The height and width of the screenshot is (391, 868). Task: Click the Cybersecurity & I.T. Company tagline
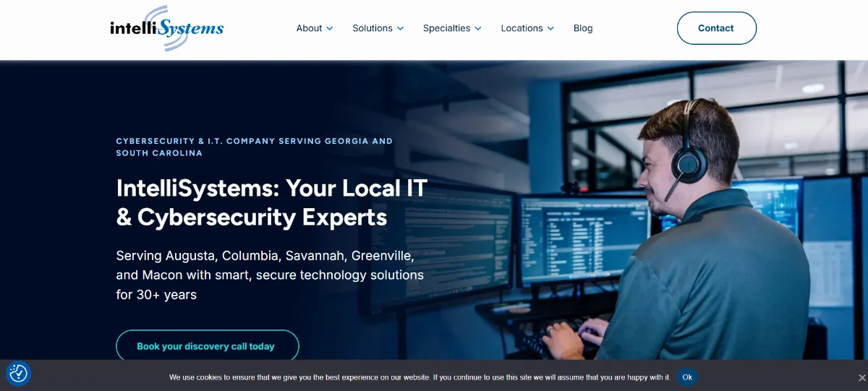pyautogui.click(x=255, y=147)
